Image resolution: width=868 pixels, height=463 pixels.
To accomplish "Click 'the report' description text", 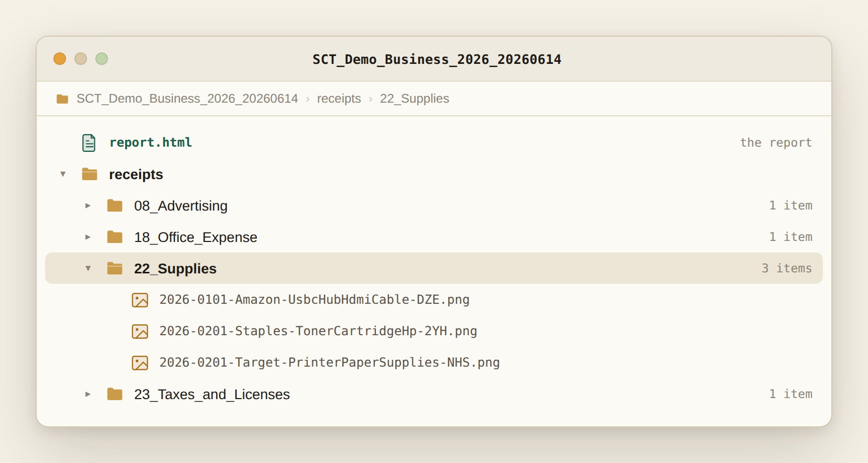I will 776,142.
